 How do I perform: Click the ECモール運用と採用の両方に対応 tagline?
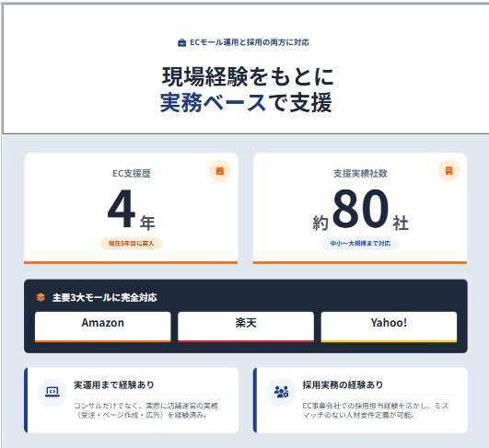(250, 42)
